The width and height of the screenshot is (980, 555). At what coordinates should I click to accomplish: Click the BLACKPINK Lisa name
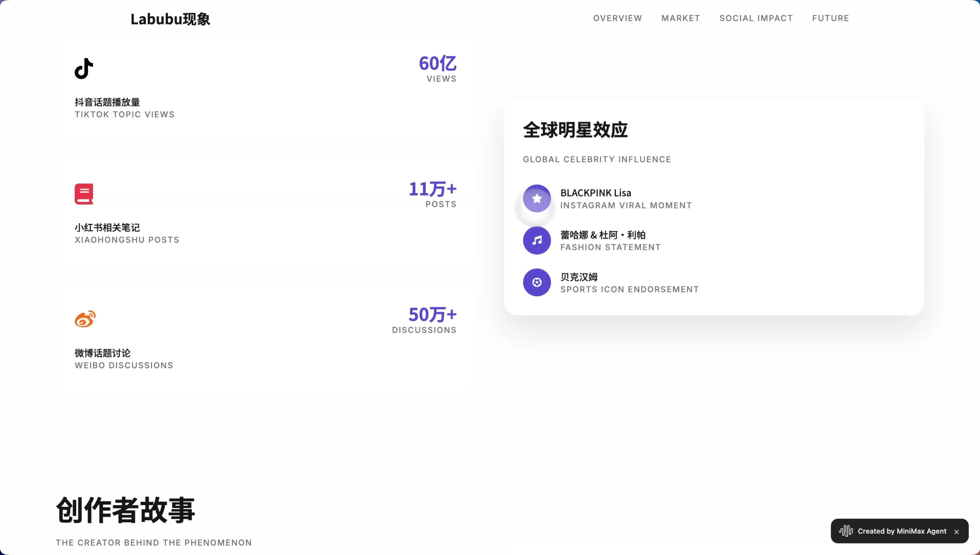595,193
